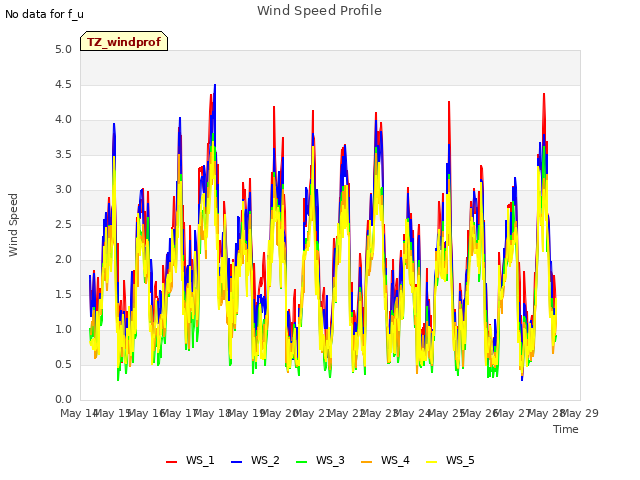Click the 'No data for f_u' message
Screen dimensions: 640x480
coord(44,14)
